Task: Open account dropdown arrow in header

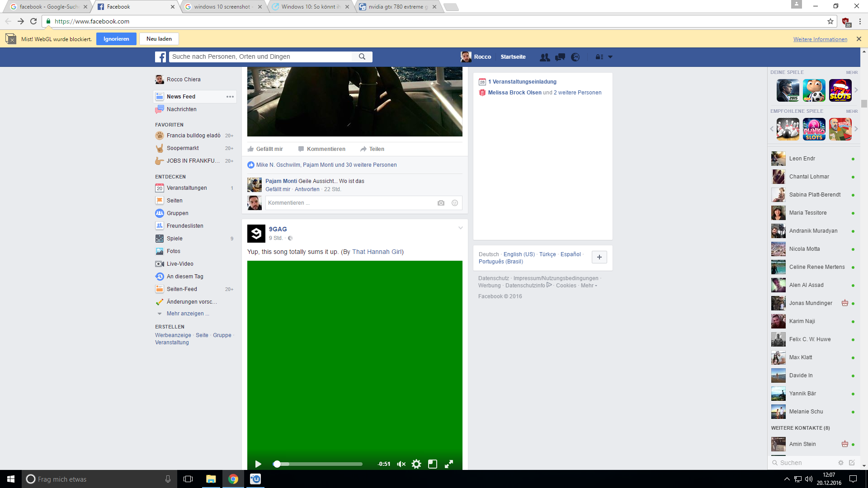Action: click(x=610, y=57)
